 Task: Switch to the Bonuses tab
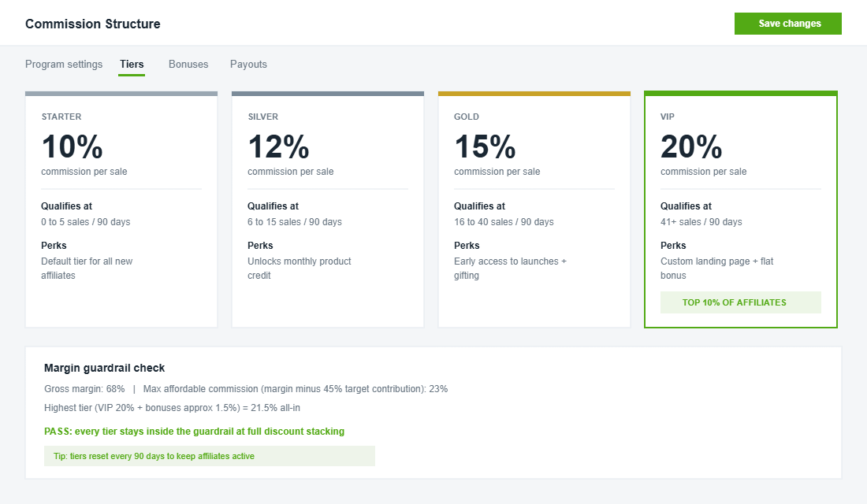point(188,64)
